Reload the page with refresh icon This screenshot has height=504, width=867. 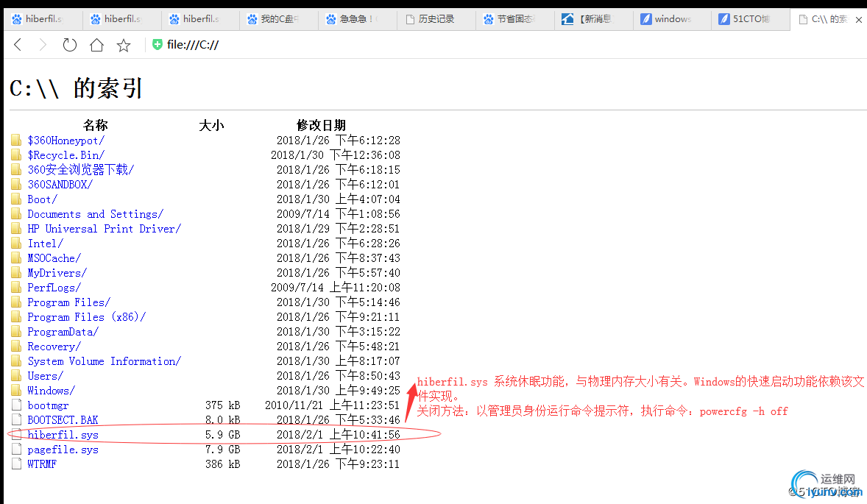70,45
